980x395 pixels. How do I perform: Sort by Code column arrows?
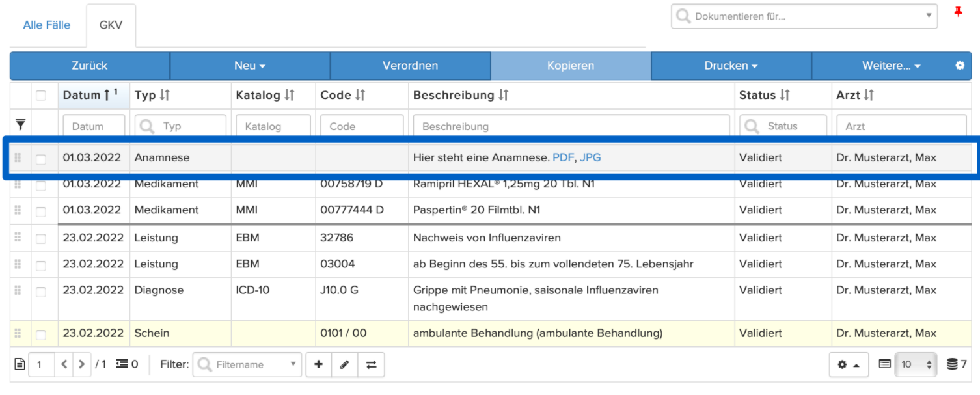pos(360,95)
